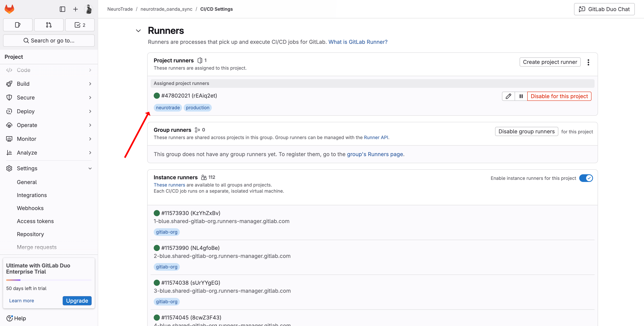Open Access tokens settings page

click(35, 221)
